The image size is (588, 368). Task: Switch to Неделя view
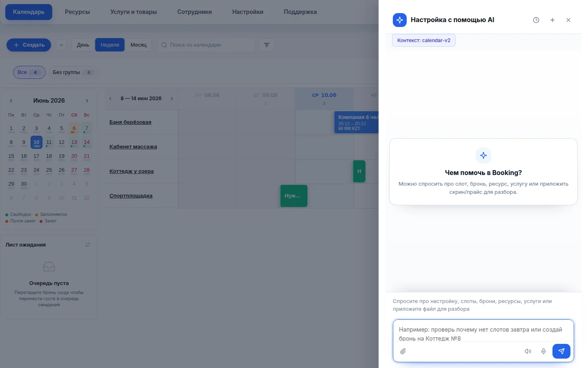[x=110, y=45]
